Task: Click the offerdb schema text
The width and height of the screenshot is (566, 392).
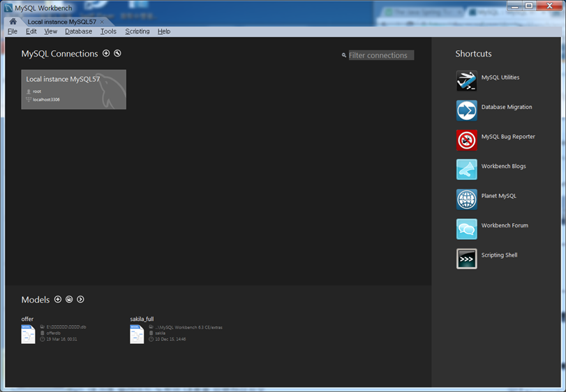Action: pyautogui.click(x=54, y=333)
